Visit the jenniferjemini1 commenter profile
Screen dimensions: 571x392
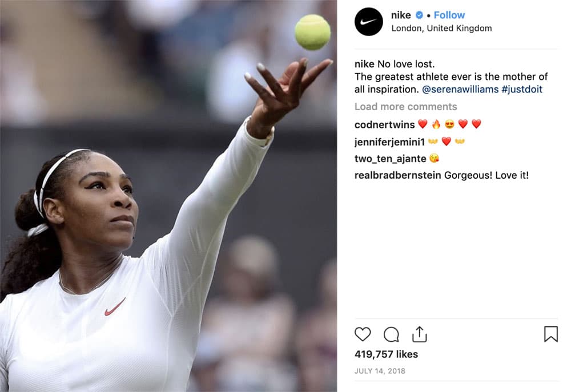point(389,142)
